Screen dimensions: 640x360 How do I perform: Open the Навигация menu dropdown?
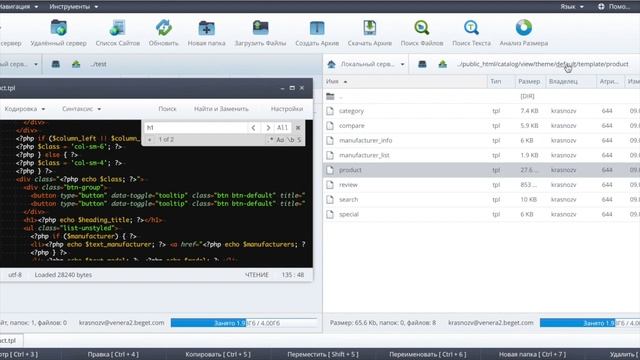click(18, 7)
